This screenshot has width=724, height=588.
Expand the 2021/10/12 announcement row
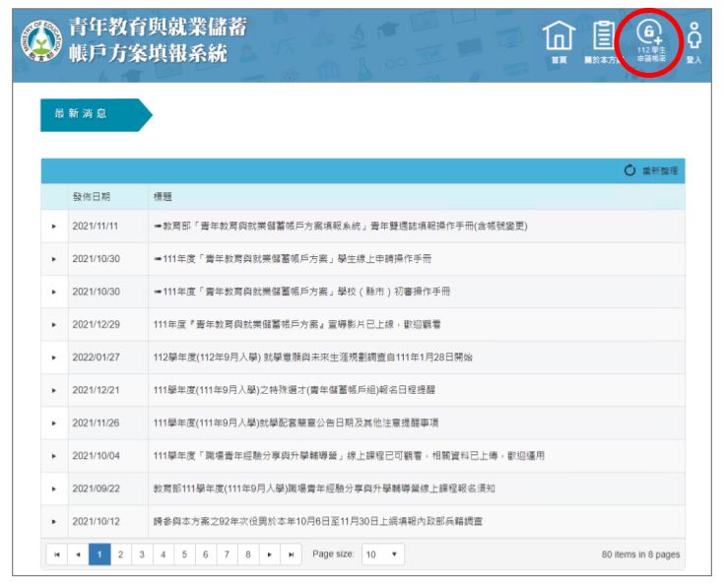point(54,521)
